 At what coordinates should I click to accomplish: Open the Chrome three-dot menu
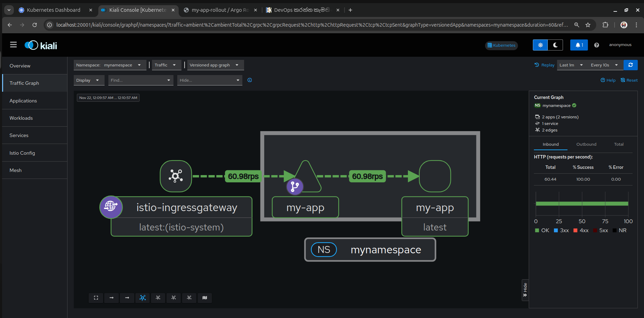pyautogui.click(x=636, y=25)
